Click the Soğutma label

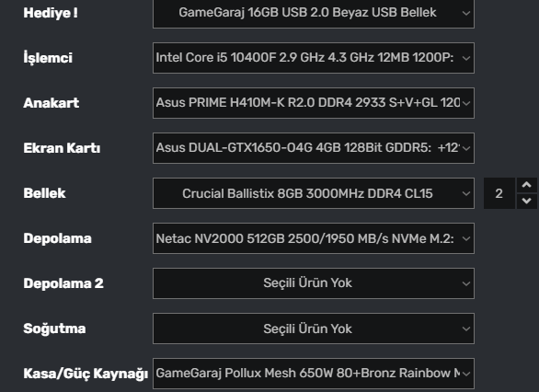click(54, 329)
